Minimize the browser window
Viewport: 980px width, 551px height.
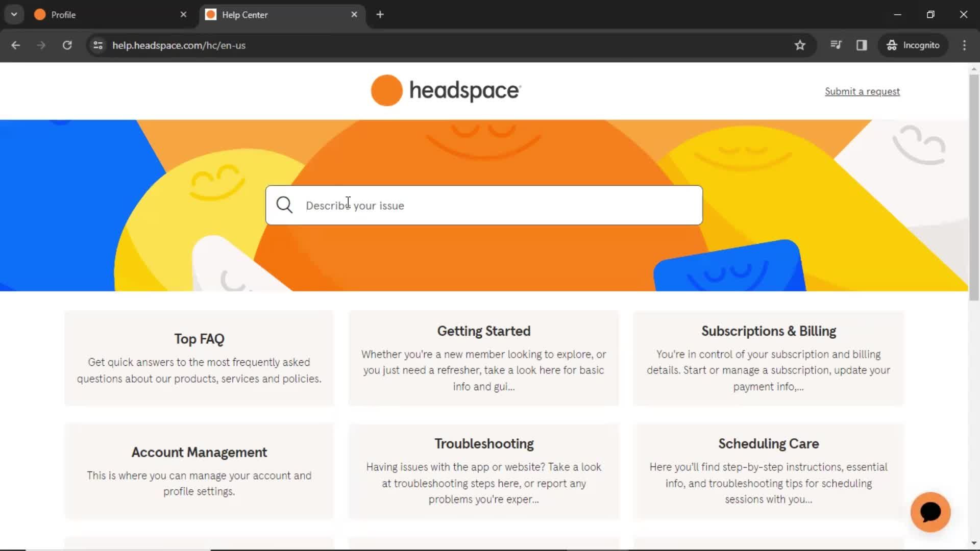point(897,14)
